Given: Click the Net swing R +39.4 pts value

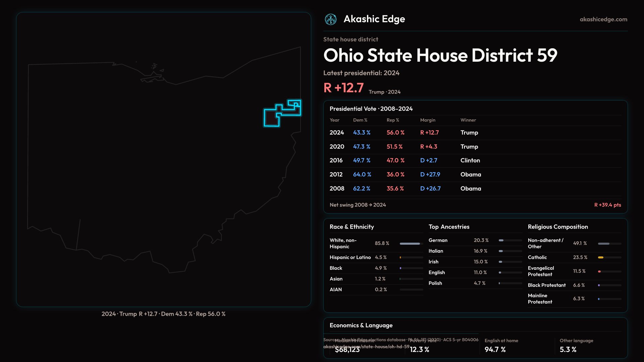Looking at the screenshot, I should coord(607,205).
